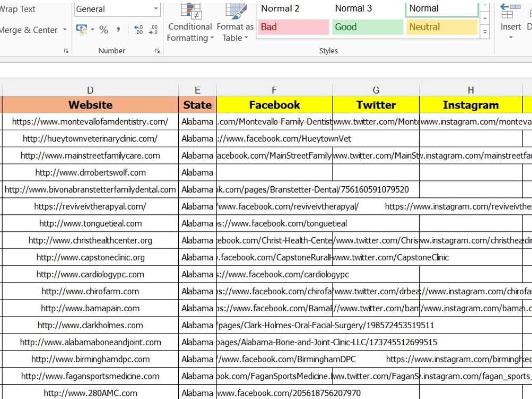Select Facebook cell with Alabama-Bone-and-Joint-Clinic-LLC
The image size is (532, 399).
click(x=275, y=342)
